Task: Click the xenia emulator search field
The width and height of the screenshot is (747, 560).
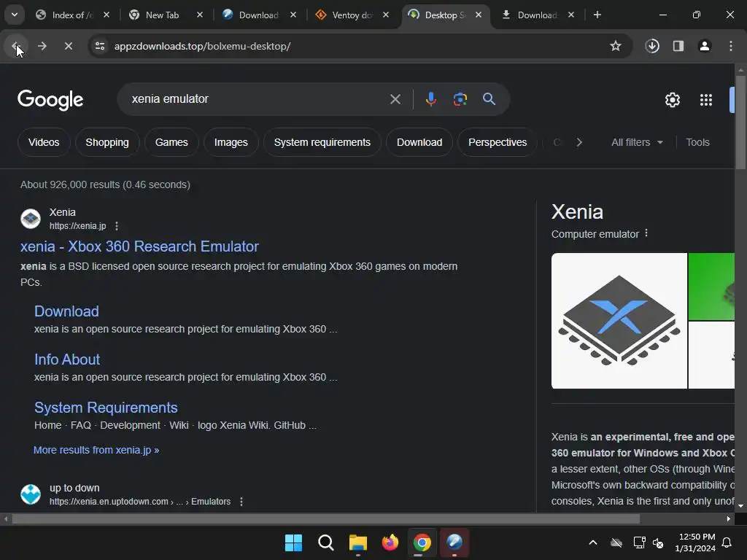Action: coord(258,99)
